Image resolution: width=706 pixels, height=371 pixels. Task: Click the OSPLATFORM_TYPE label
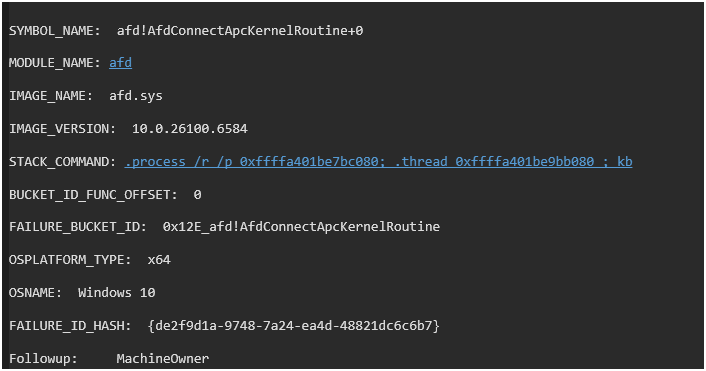70,260
